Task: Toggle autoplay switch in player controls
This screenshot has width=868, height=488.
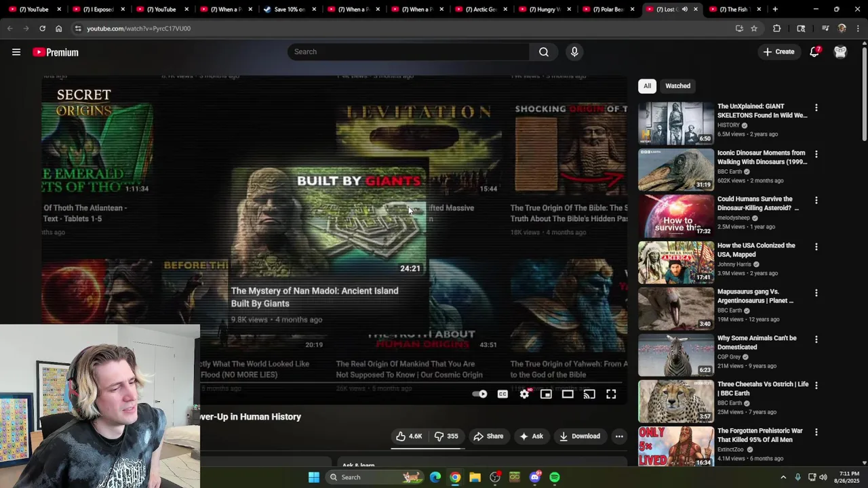Action: [x=479, y=394]
